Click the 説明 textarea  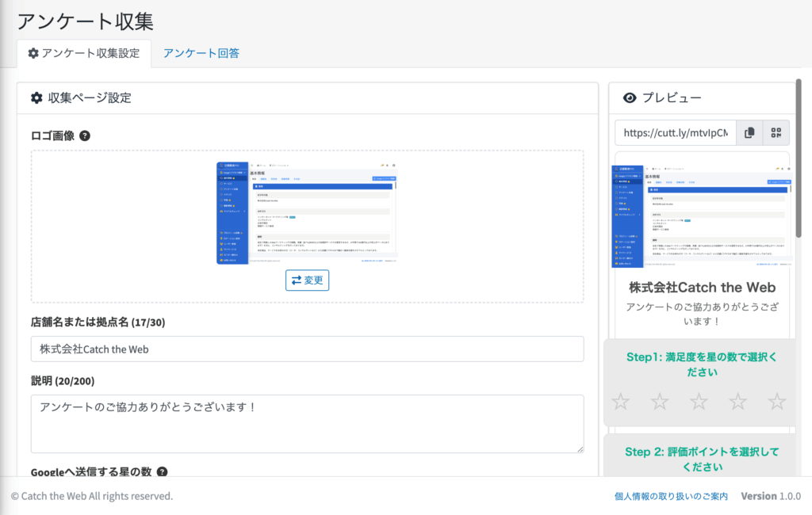tap(307, 423)
